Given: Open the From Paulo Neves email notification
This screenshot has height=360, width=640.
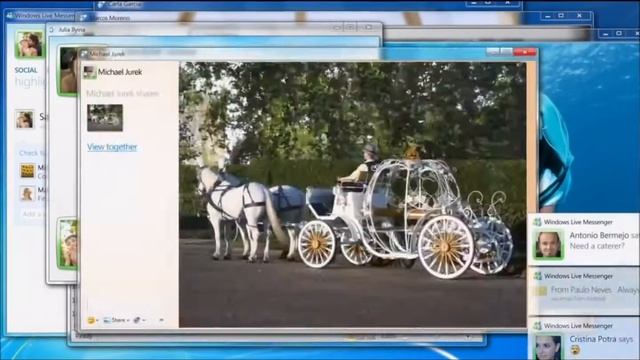Looking at the screenshot, I should pos(584,291).
